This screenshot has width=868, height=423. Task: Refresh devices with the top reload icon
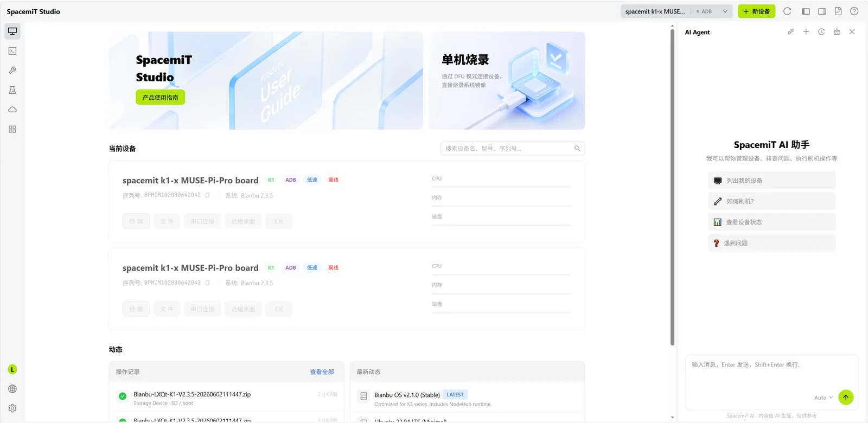click(787, 11)
